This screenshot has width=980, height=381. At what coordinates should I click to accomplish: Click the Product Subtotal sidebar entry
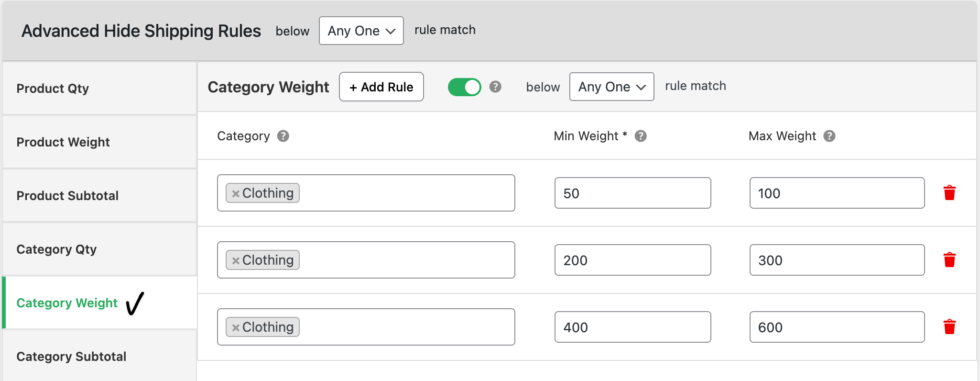tap(67, 196)
